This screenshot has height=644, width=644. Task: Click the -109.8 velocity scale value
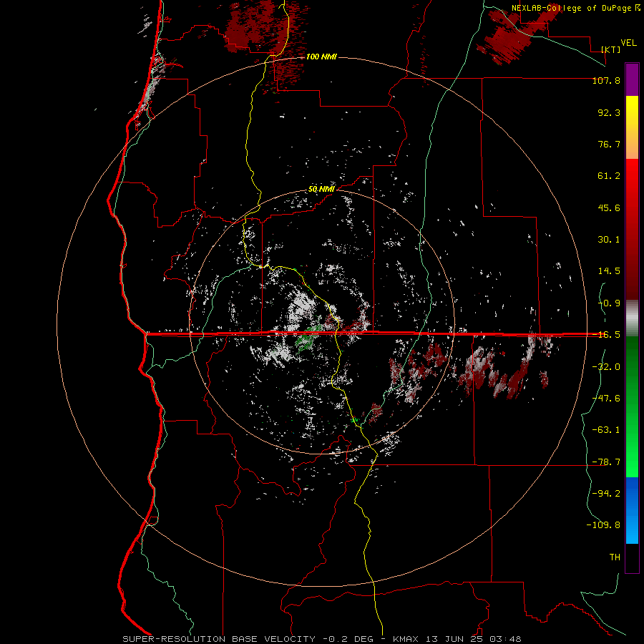(603, 525)
